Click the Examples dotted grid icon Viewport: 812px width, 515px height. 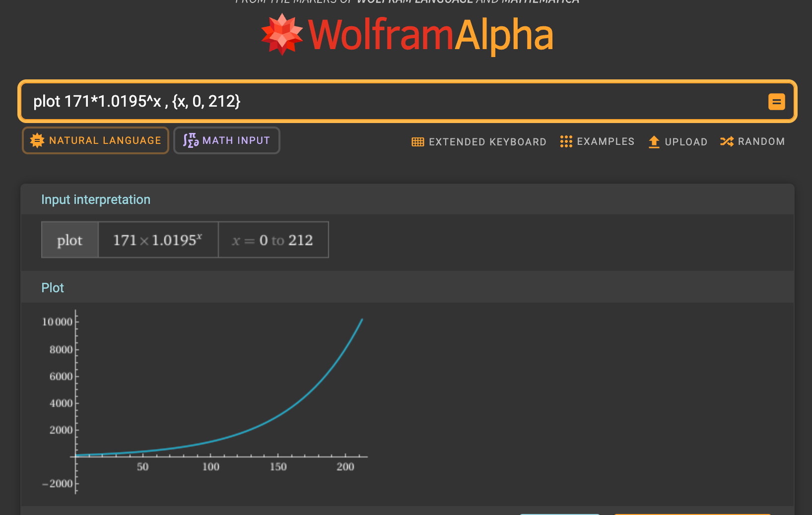point(566,141)
